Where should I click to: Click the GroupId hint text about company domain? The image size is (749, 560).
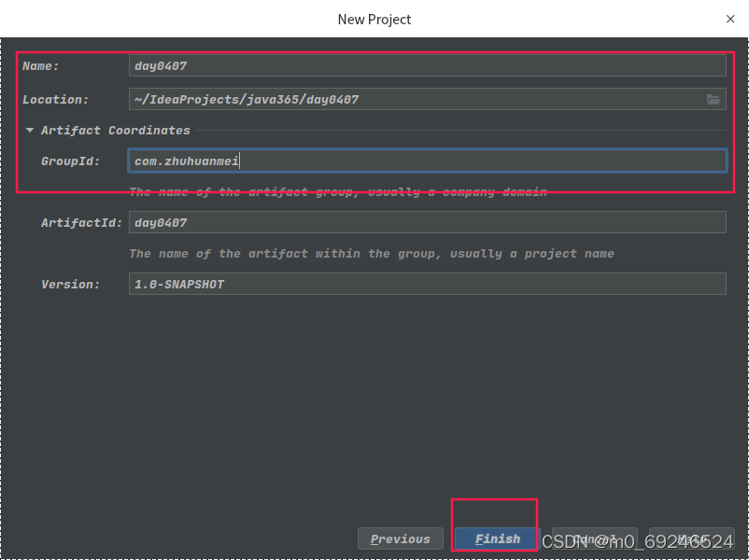coord(338,192)
